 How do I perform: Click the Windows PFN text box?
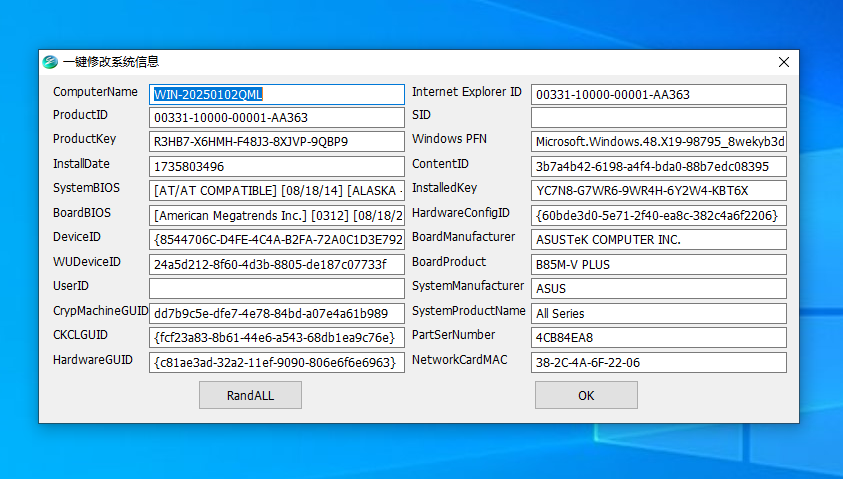click(x=659, y=141)
